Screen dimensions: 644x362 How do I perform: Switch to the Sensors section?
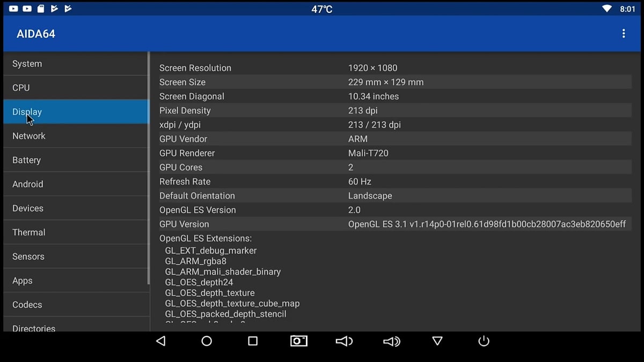[76, 256]
